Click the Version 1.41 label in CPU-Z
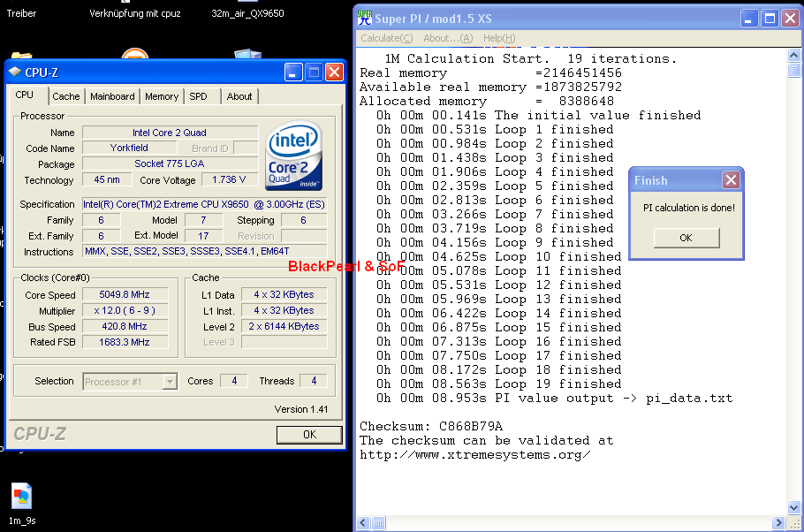Screen dimensions: 804x532 (x=301, y=409)
